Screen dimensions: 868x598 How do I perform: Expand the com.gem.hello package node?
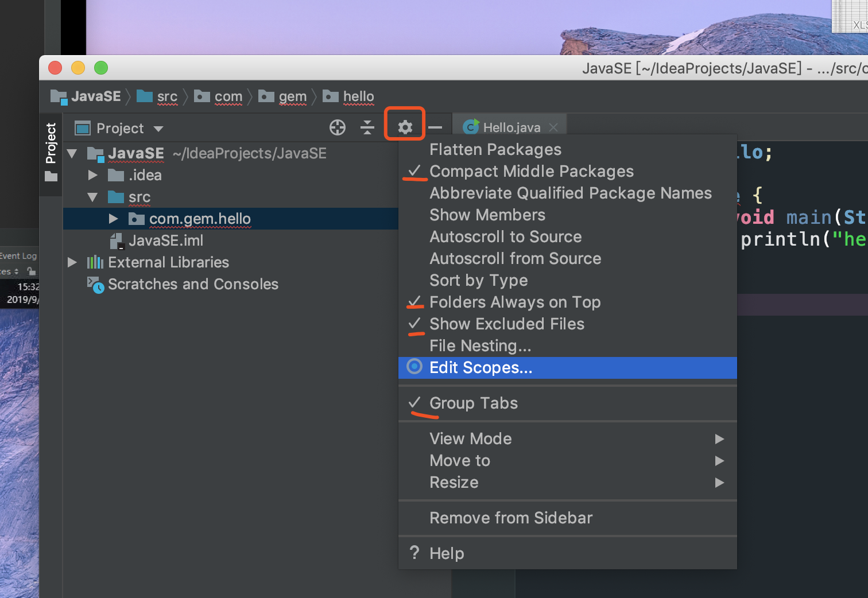113,219
